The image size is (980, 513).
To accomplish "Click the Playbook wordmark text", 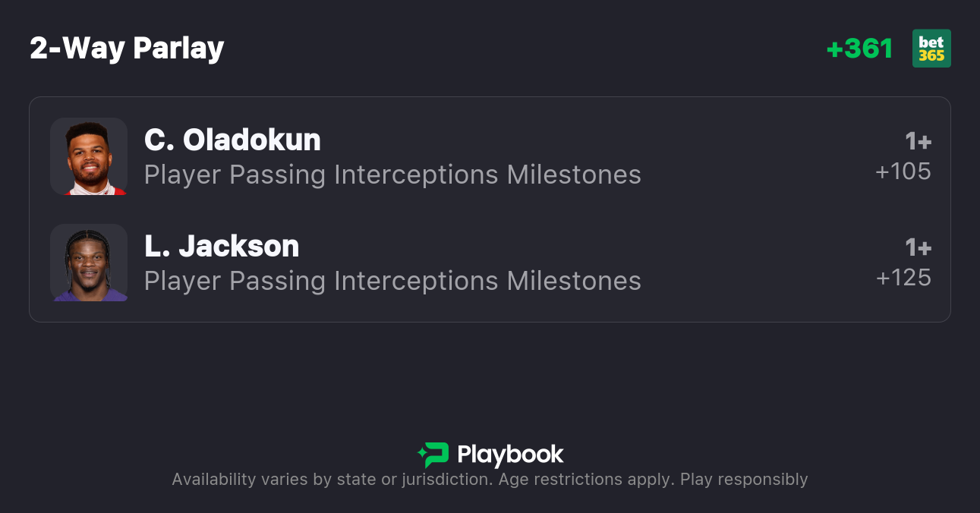I will coord(510,455).
